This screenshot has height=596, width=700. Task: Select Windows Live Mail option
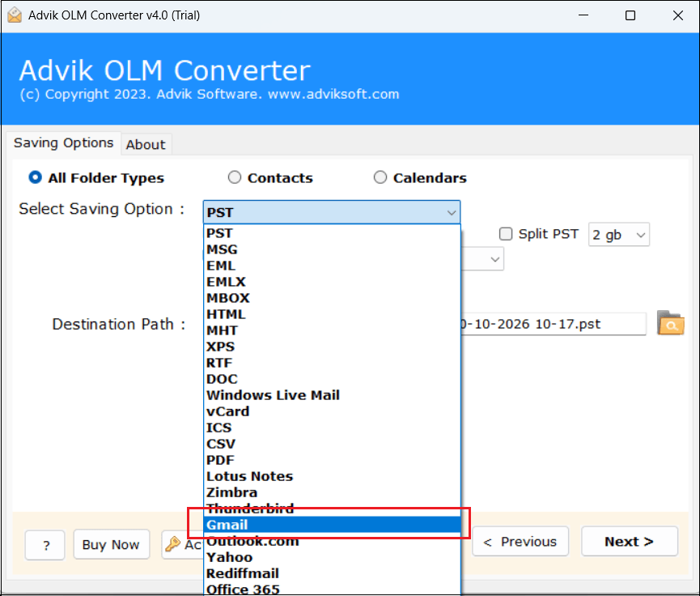pyautogui.click(x=332, y=395)
